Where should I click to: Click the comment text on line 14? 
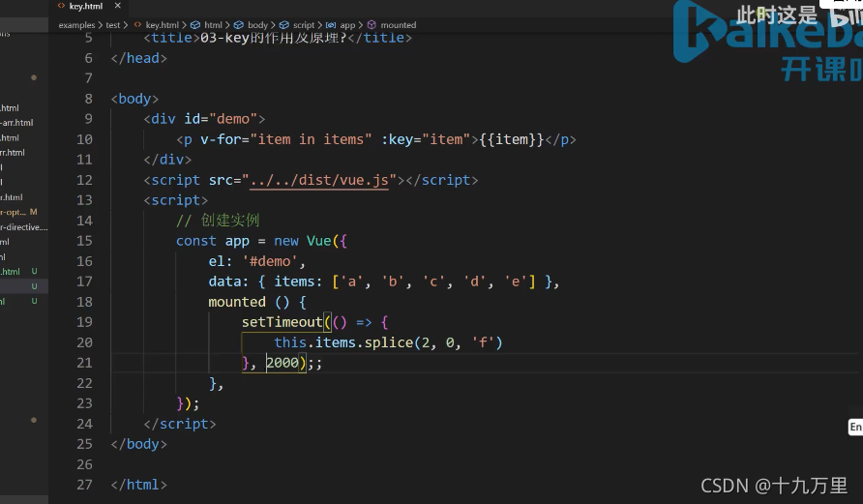[218, 221]
